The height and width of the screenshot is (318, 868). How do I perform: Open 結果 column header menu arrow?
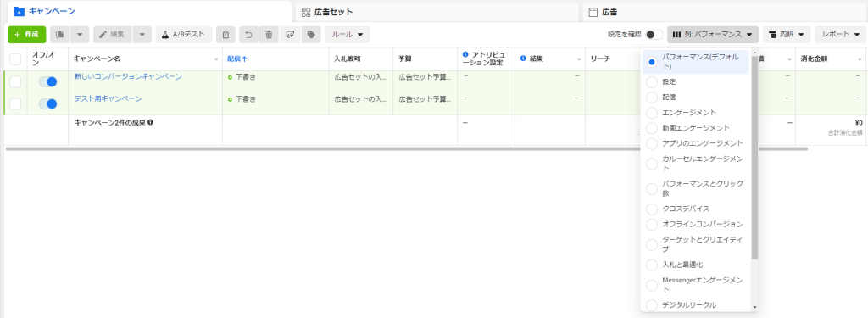click(x=578, y=59)
